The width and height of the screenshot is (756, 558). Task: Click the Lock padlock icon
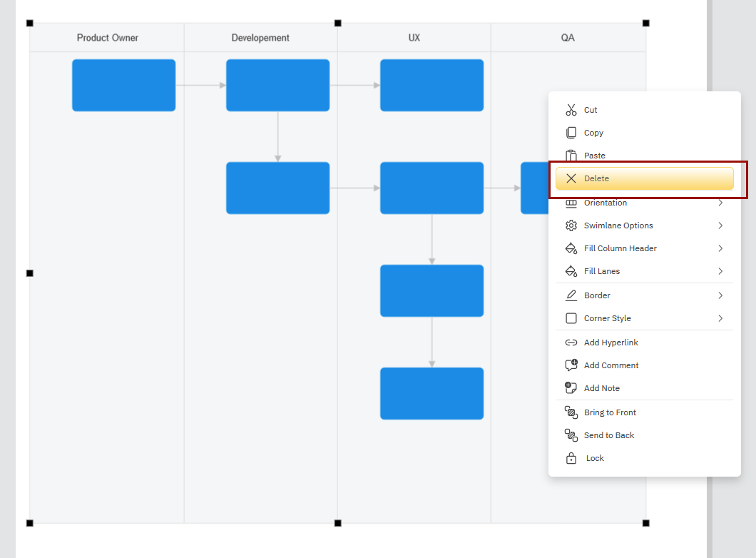571,458
